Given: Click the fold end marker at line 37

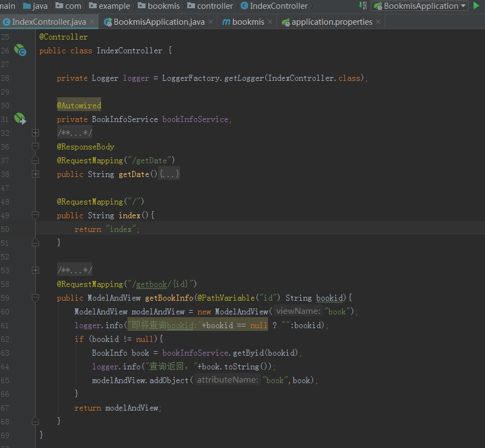Looking at the screenshot, I should [35, 160].
